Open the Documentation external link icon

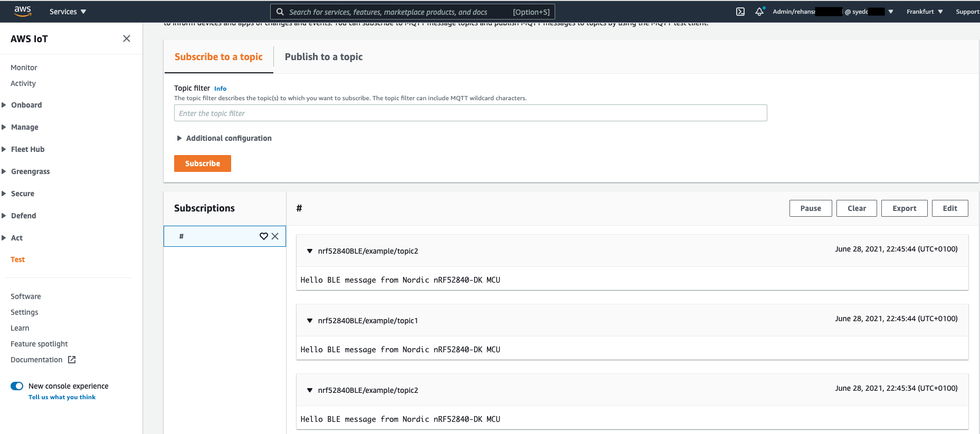72,360
